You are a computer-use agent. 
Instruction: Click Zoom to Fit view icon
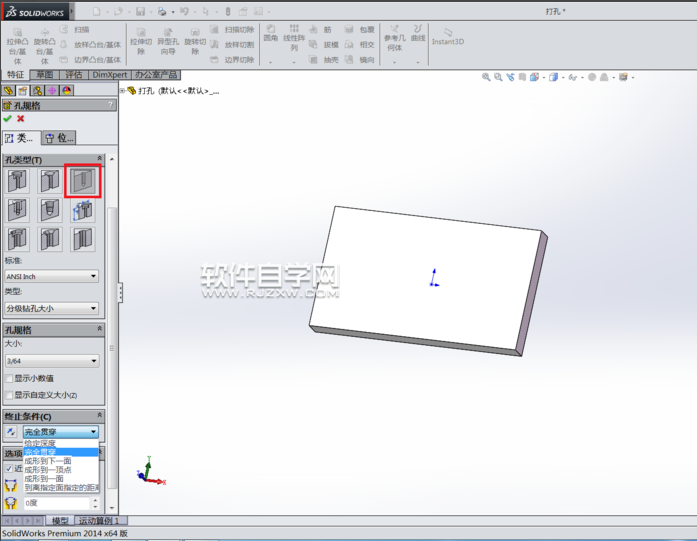(x=486, y=77)
